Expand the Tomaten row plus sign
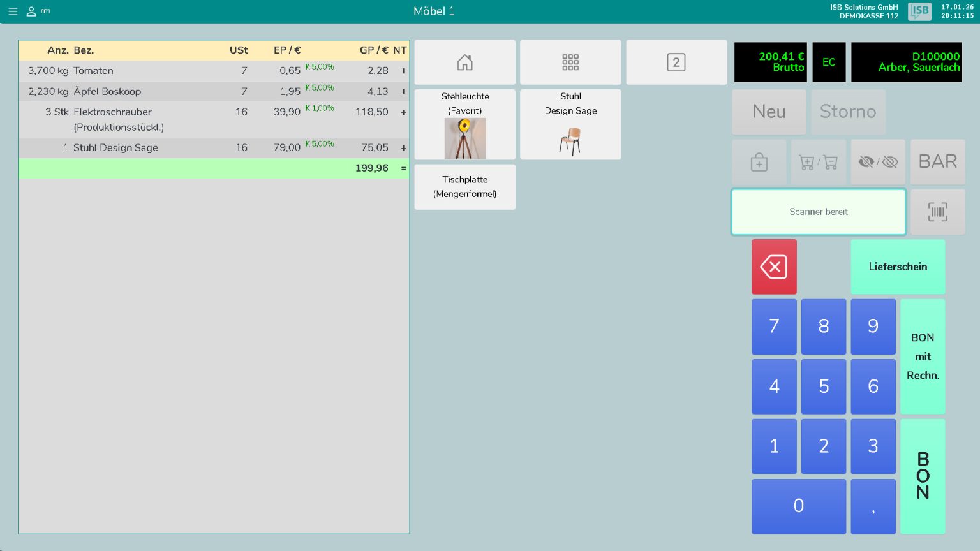 point(403,71)
